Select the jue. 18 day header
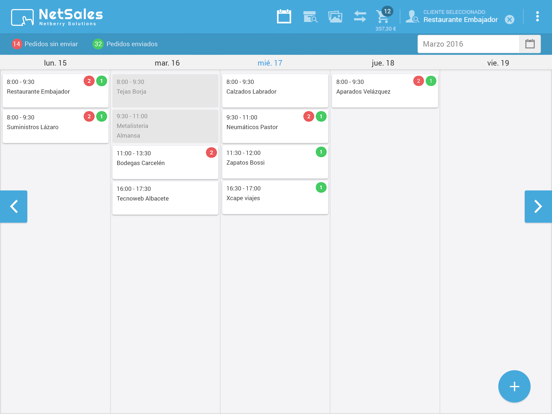The image size is (552, 414). [x=383, y=63]
